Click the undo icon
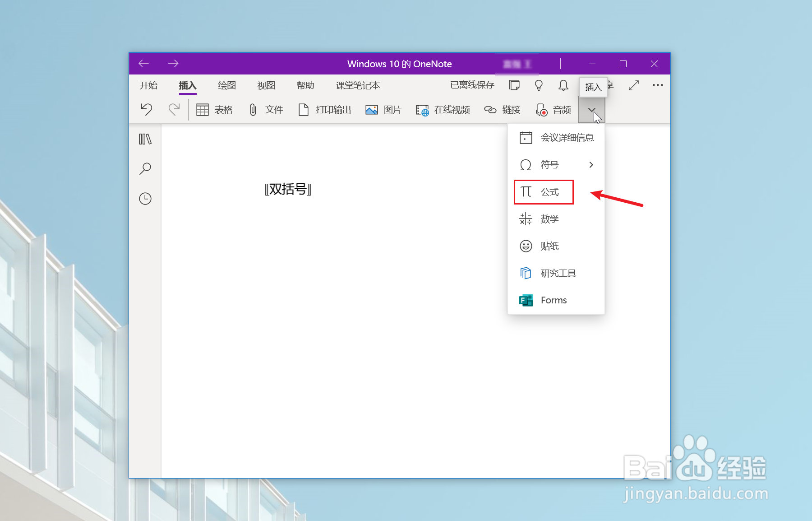Image resolution: width=812 pixels, height=521 pixels. [147, 109]
